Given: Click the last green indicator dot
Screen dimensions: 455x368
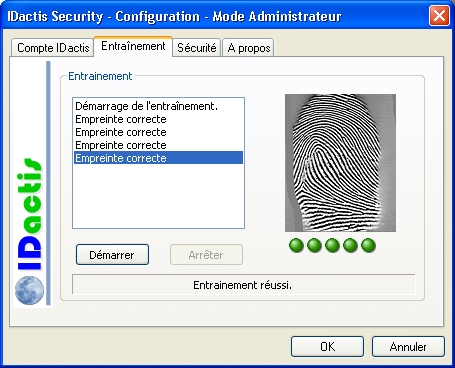Looking at the screenshot, I should point(368,246).
